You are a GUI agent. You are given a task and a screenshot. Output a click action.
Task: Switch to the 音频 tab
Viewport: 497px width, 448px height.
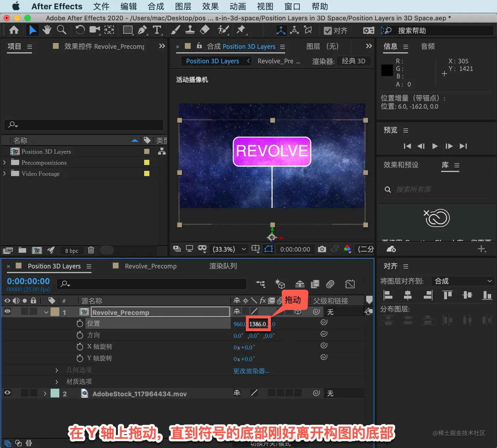point(428,46)
